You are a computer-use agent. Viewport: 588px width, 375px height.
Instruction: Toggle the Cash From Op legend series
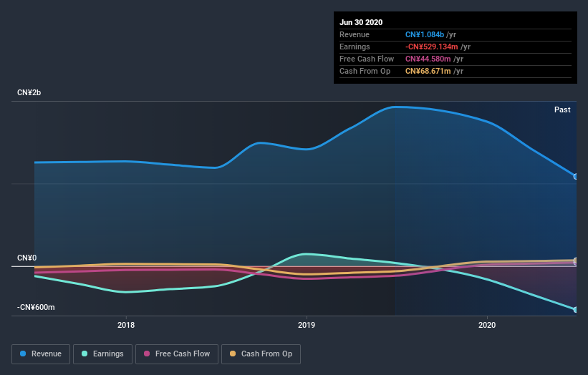click(261, 354)
